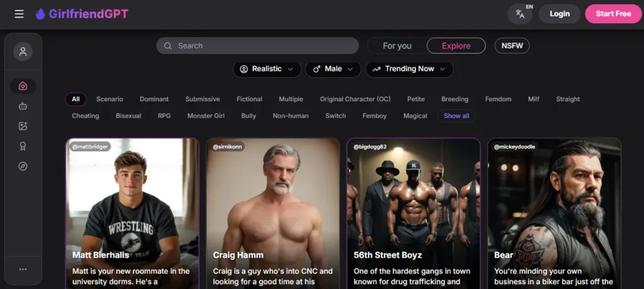Select the Non-human tag
Viewport: 644px width, 289px height.
(291, 116)
